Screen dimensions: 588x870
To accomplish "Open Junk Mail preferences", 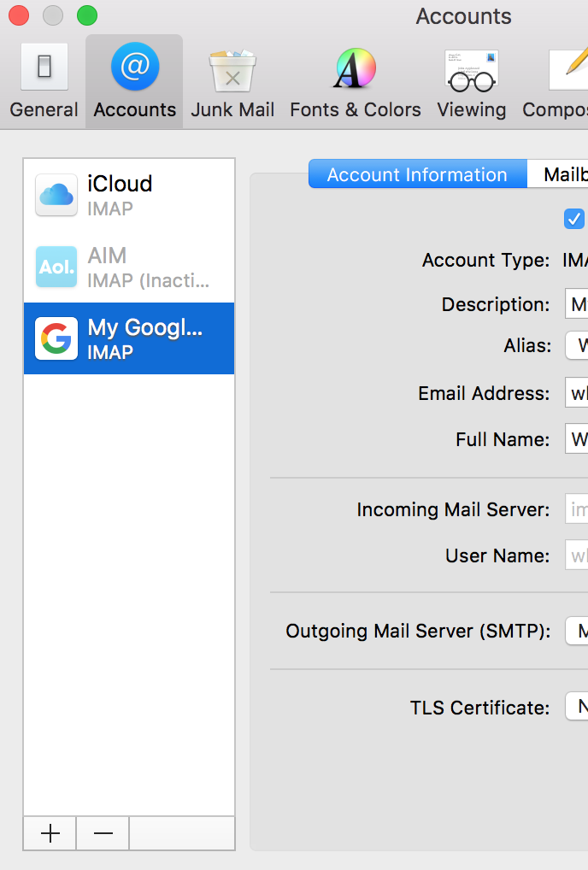I will (232, 82).
